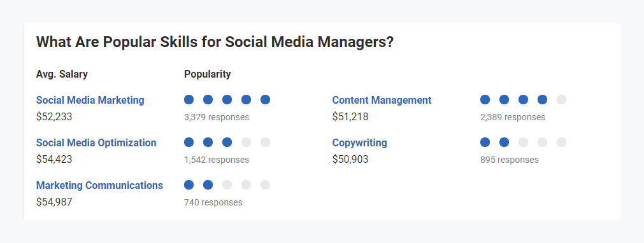Open the Copywriting skill link

359,143
